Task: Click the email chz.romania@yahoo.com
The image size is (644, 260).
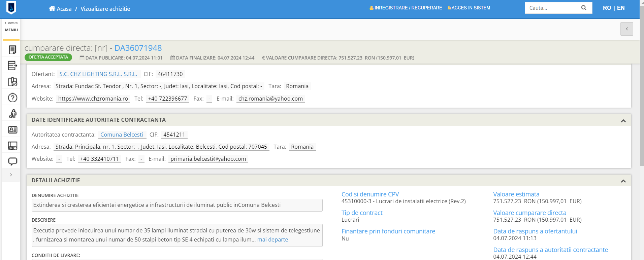Action: click(270, 99)
